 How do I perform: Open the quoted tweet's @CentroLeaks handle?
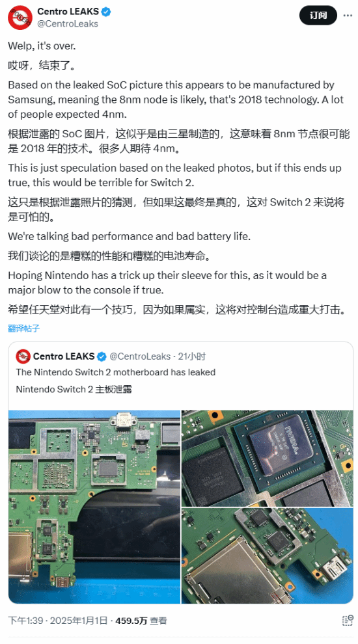point(139,356)
